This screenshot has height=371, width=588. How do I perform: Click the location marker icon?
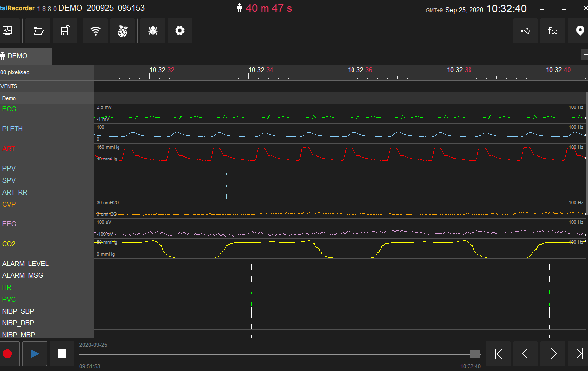[x=580, y=31]
